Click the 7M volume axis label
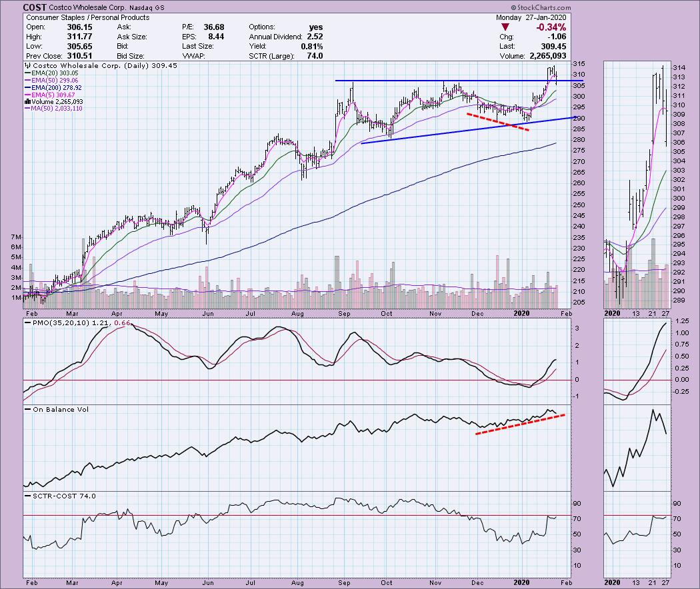Image resolution: width=700 pixels, height=589 pixels. [x=15, y=237]
